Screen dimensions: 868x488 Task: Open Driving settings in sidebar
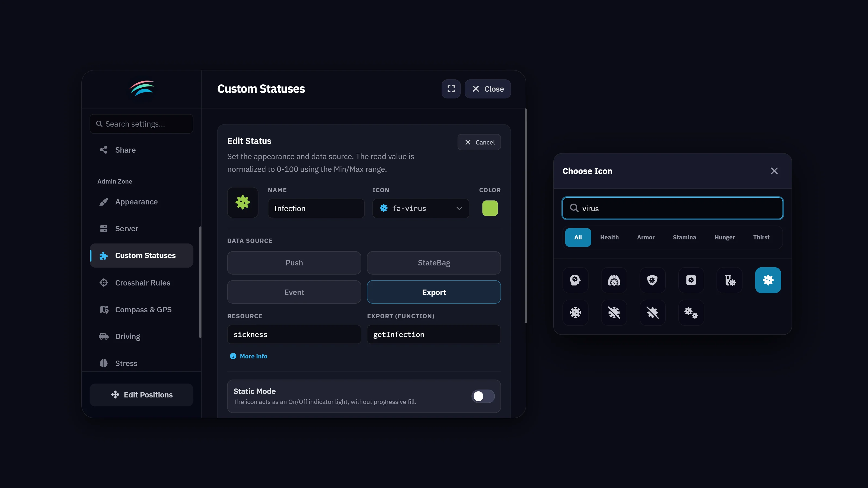click(142, 336)
